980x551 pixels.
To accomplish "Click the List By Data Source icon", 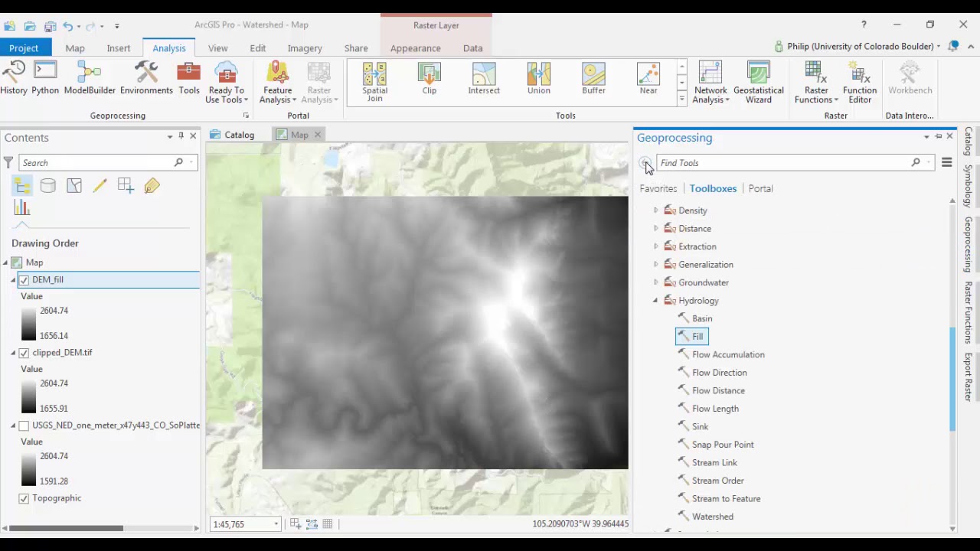I will (47, 186).
